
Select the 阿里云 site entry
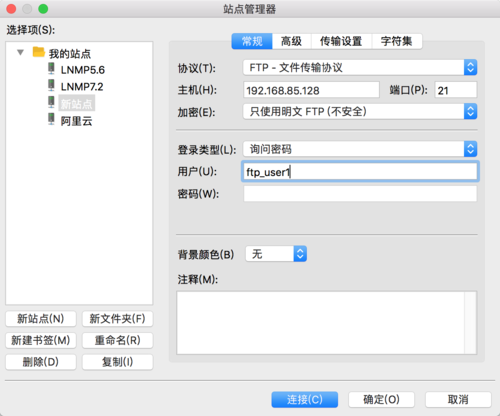pyautogui.click(x=76, y=121)
